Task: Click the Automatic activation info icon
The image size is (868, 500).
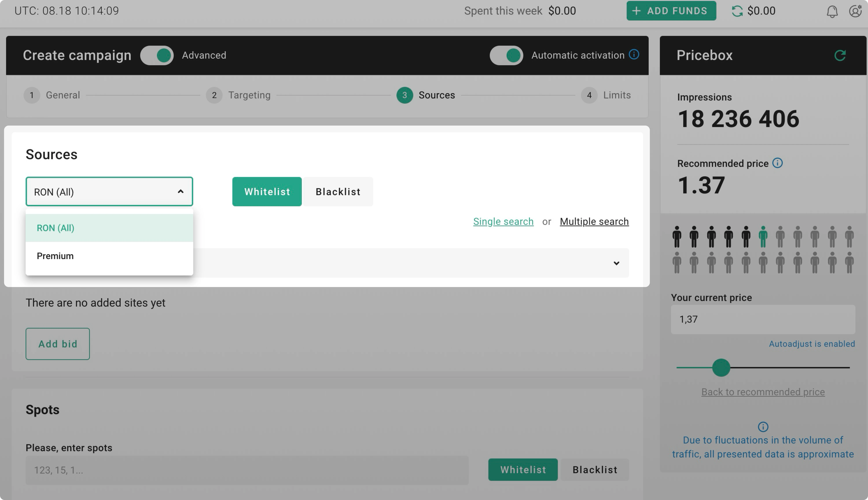Action: pyautogui.click(x=634, y=55)
